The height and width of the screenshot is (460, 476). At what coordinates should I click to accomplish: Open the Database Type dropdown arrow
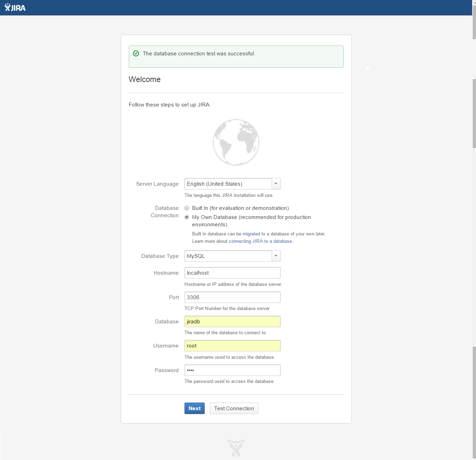click(x=276, y=256)
